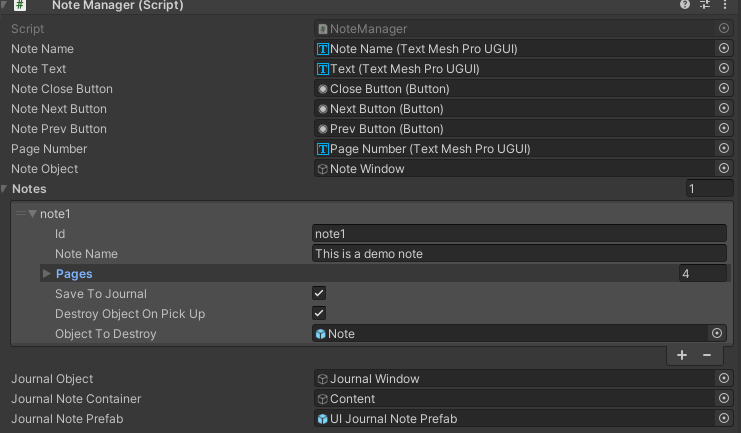The image size is (741, 433).
Task: Click the component preset settings icon
Action: click(x=704, y=6)
